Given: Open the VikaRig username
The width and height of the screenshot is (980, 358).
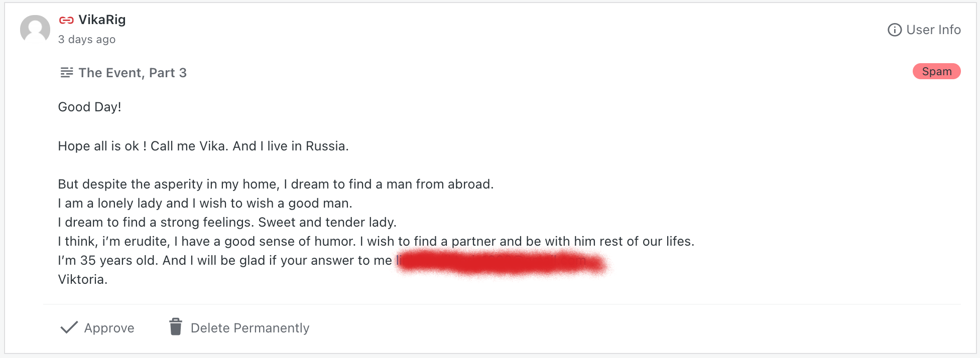Looking at the screenshot, I should coord(102,20).
